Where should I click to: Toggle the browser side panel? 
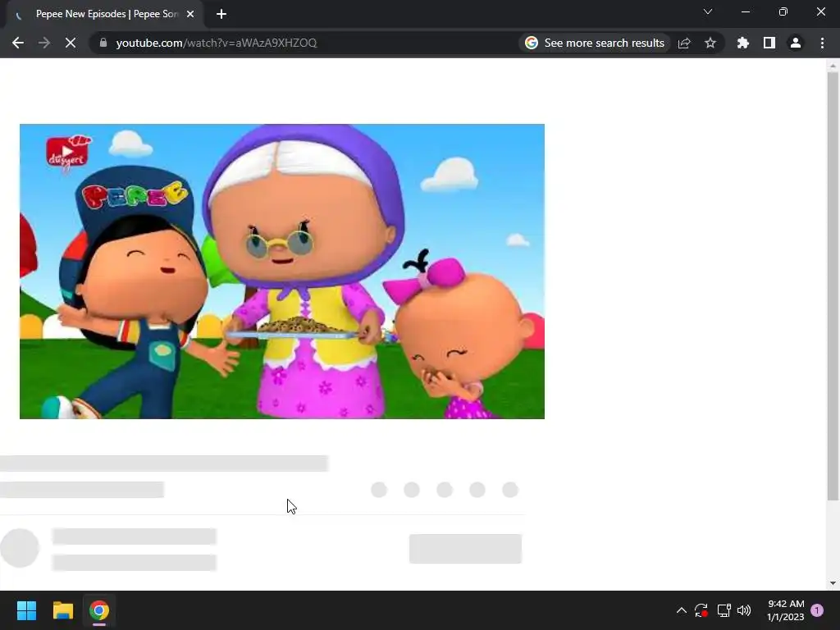tap(769, 43)
